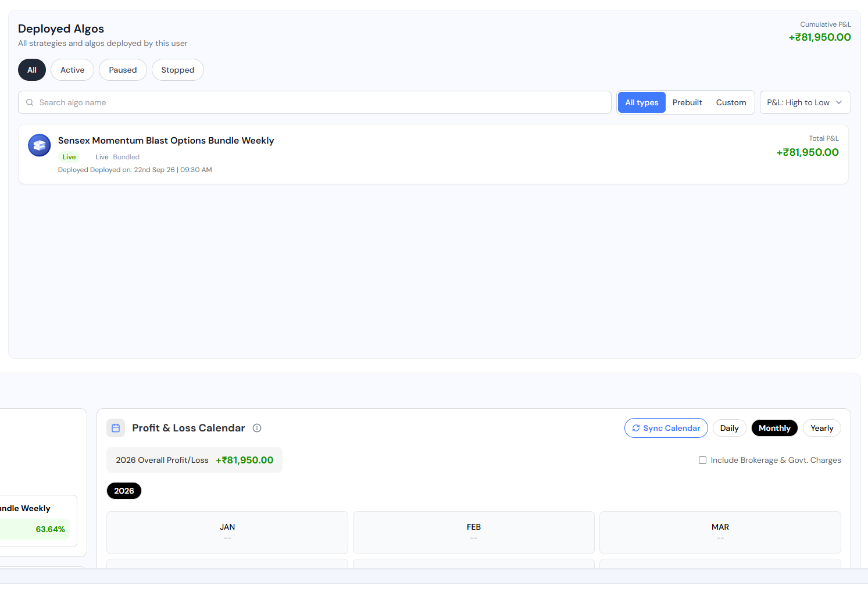Select the All status filter
868x589 pixels.
[x=32, y=70]
